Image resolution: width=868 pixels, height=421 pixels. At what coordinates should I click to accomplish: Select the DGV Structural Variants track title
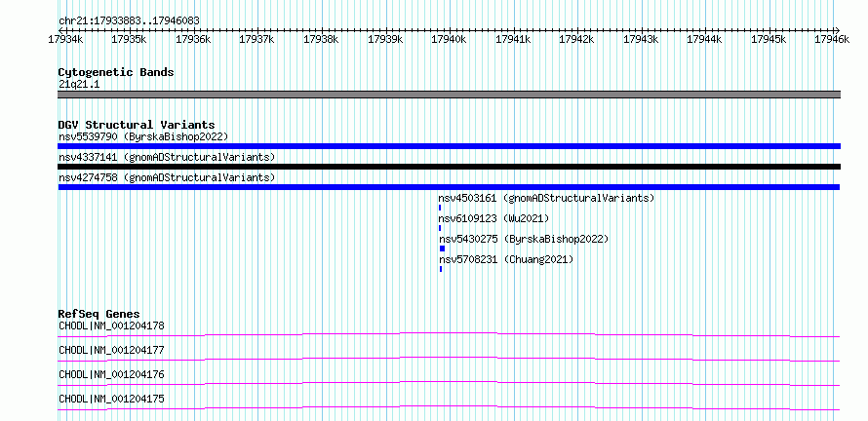tap(137, 125)
